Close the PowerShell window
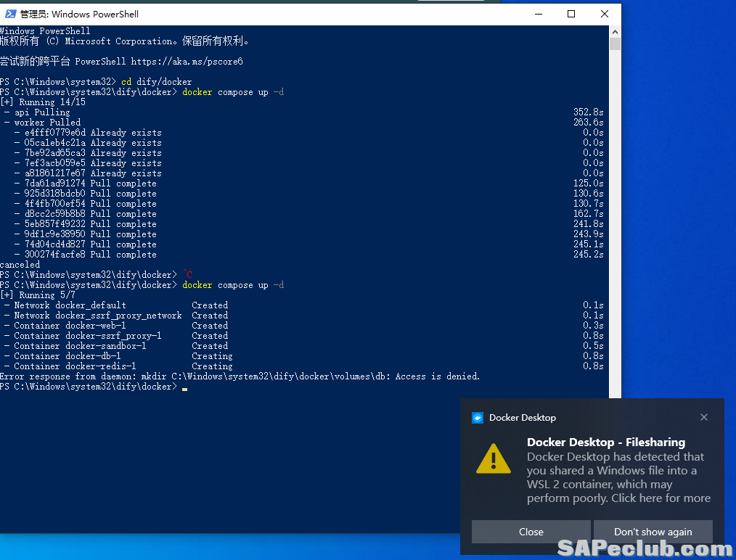Image resolution: width=736 pixels, height=560 pixels. coord(605,14)
